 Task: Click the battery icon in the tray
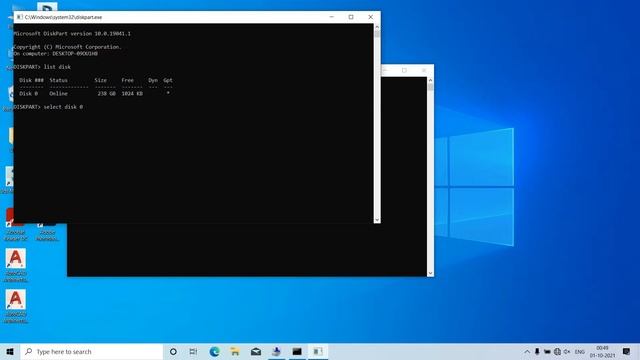click(547, 351)
